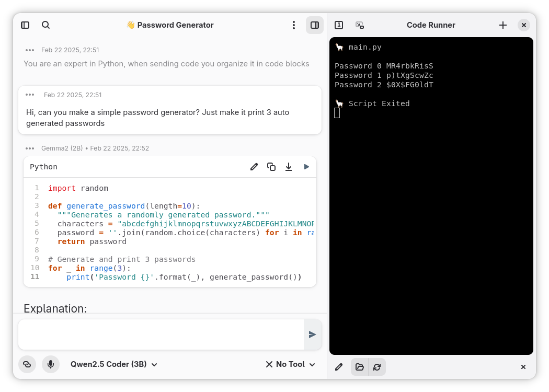Open the files folder in Code Runner
The width and height of the screenshot is (549, 392).
click(x=360, y=367)
